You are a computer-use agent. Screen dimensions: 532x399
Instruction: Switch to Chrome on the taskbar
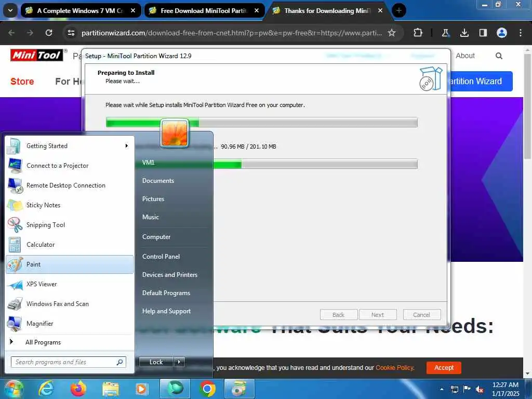207,389
